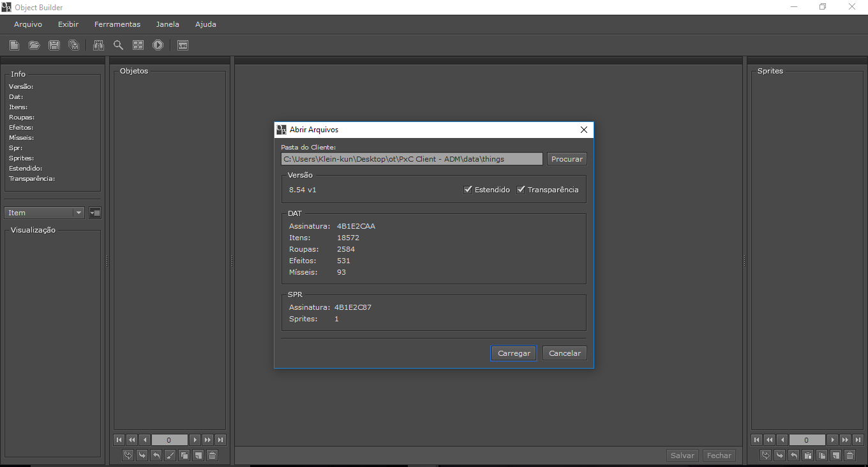Click the version text 8.54 v1

click(x=303, y=190)
